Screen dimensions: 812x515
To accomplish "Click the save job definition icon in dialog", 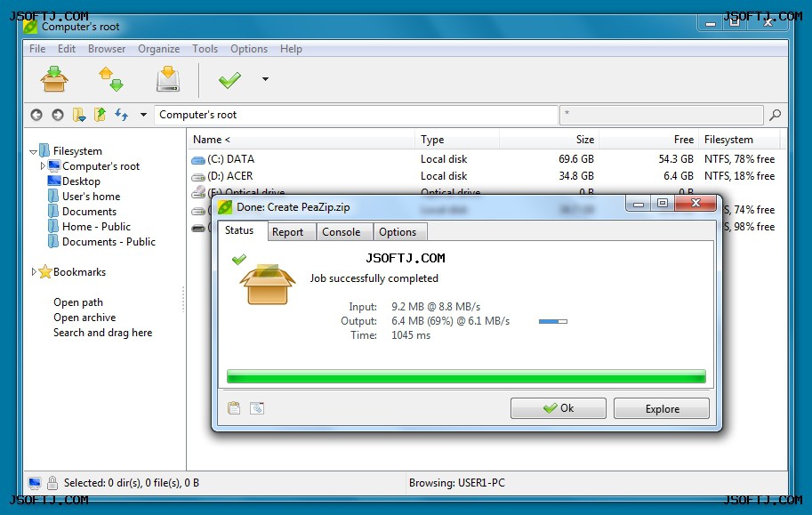I will tap(257, 408).
